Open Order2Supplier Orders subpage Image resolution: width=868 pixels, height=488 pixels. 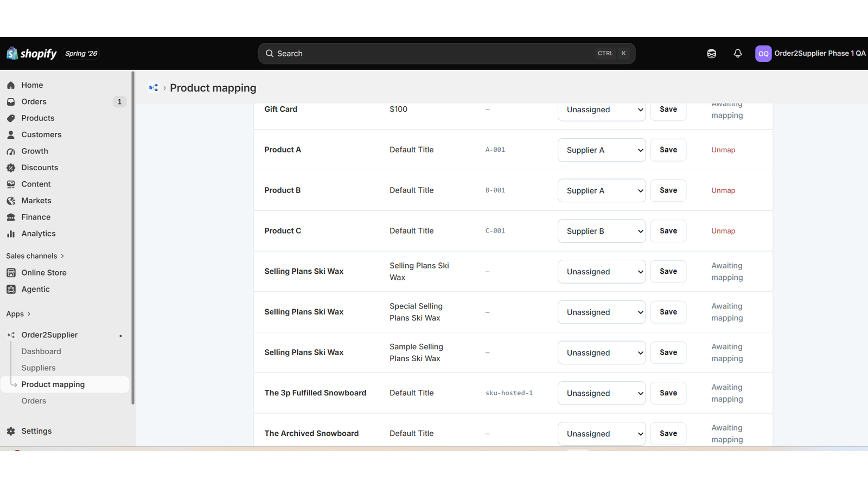click(x=34, y=401)
